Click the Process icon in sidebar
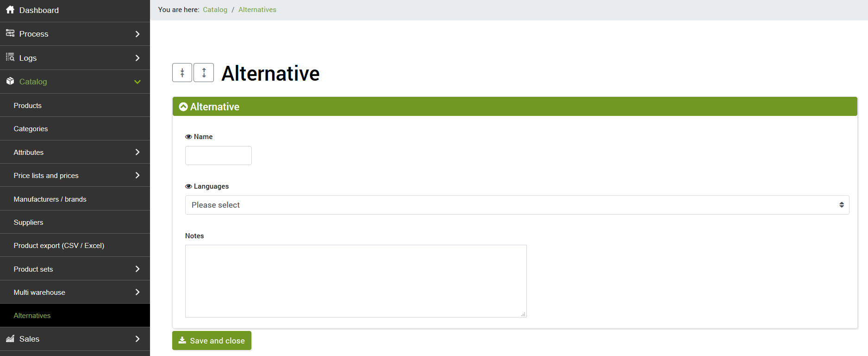Viewport: 868px width, 356px height. pos(10,33)
